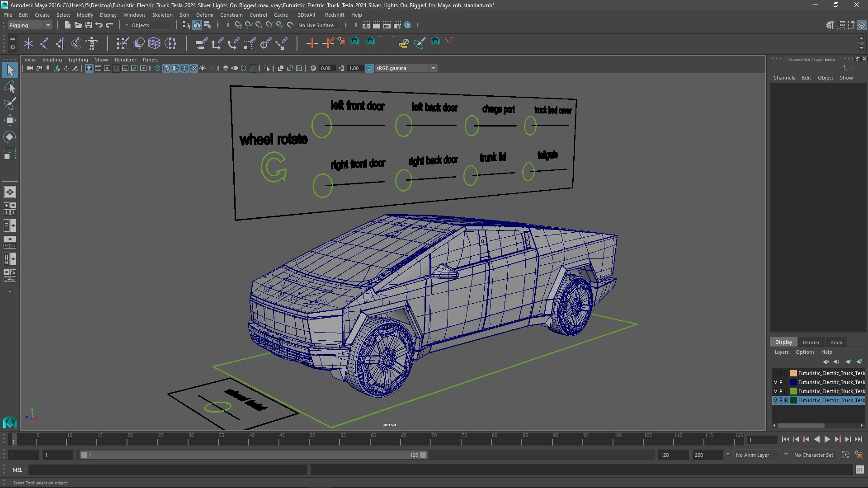
Task: Toggle Auto Keyframe mode
Action: click(845, 455)
